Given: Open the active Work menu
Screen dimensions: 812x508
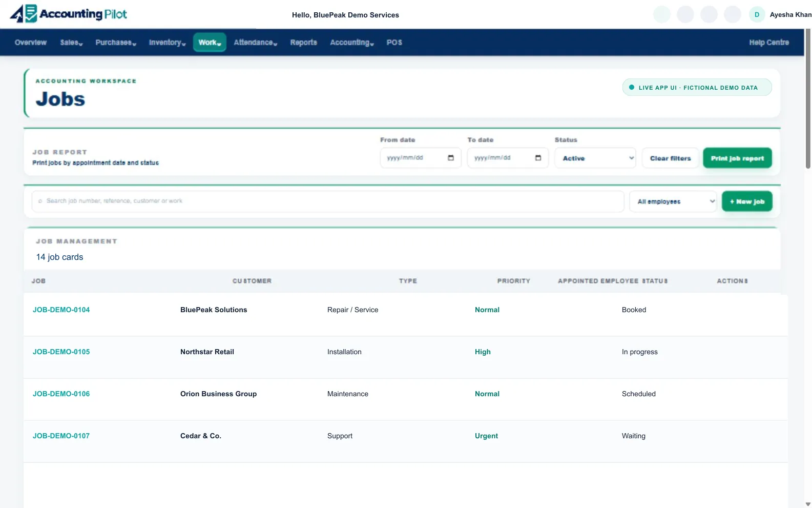Looking at the screenshot, I should [x=210, y=43].
